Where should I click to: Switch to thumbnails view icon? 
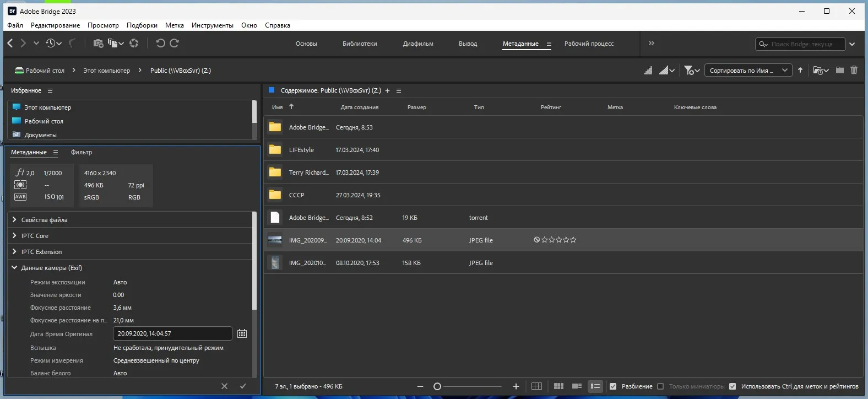[x=558, y=386]
